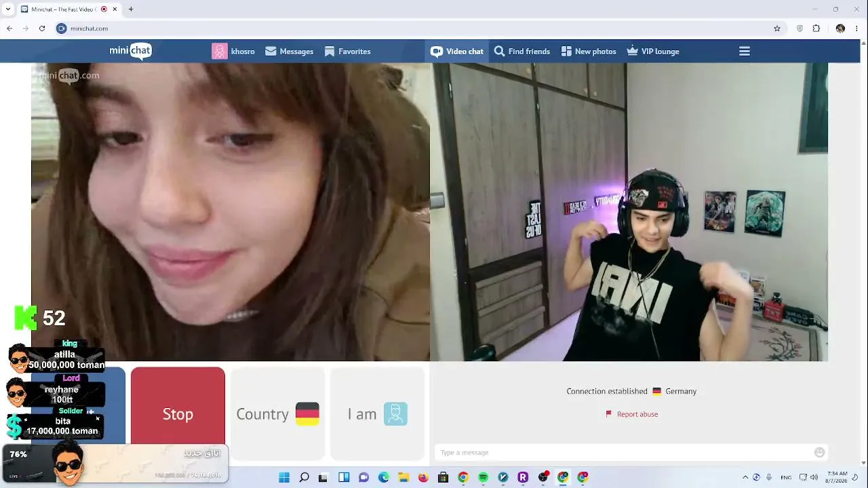Open the VIP lounge item

tap(653, 52)
